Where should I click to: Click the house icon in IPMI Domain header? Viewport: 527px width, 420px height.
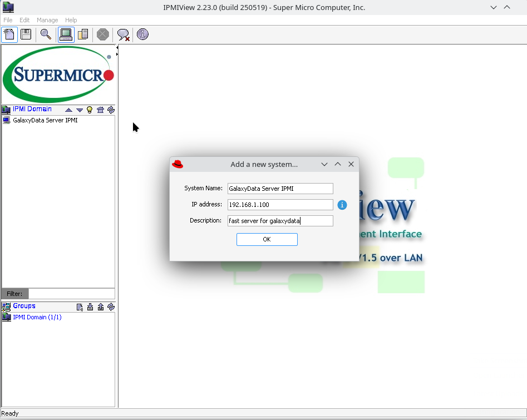100,110
